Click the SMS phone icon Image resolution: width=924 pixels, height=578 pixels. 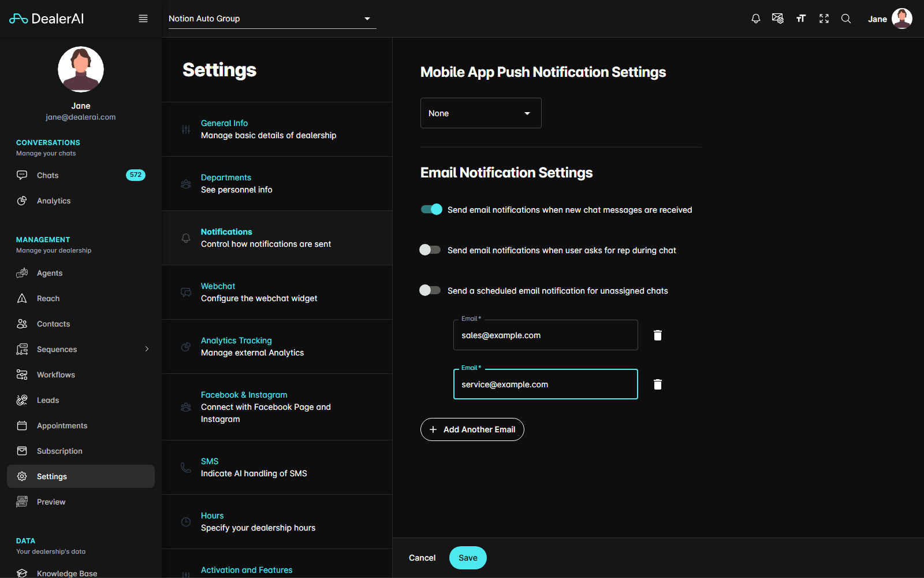click(186, 468)
